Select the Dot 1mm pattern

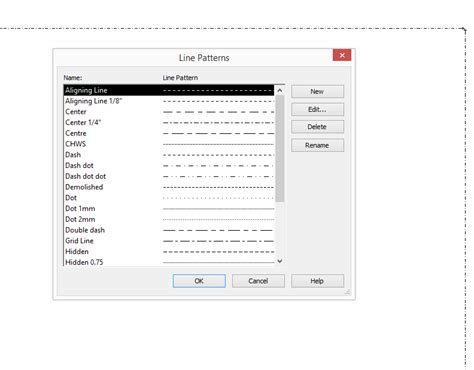169,208
